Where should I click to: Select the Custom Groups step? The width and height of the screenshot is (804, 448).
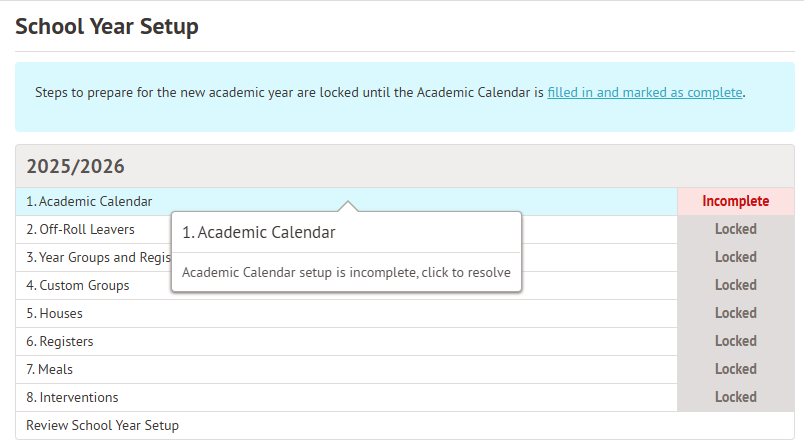pyautogui.click(x=78, y=285)
